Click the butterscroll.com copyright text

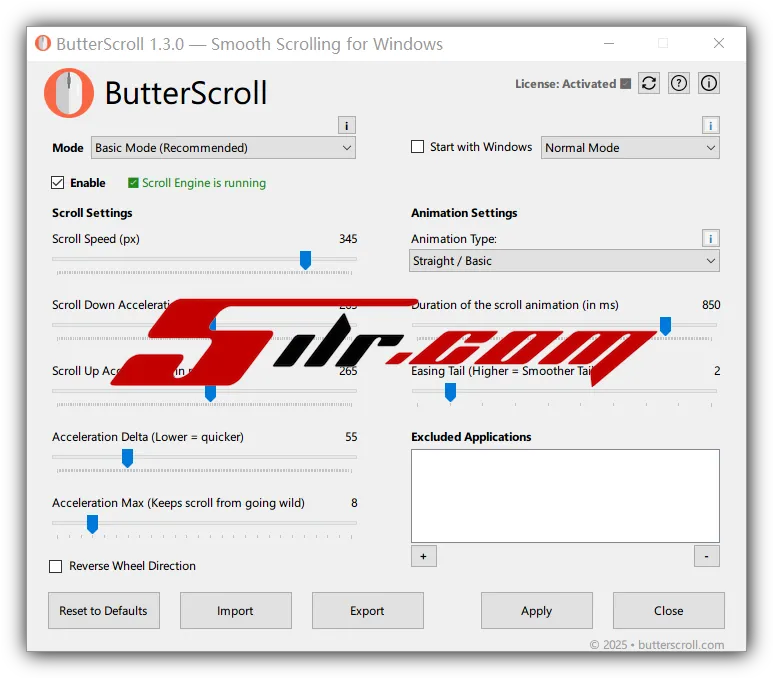click(657, 645)
